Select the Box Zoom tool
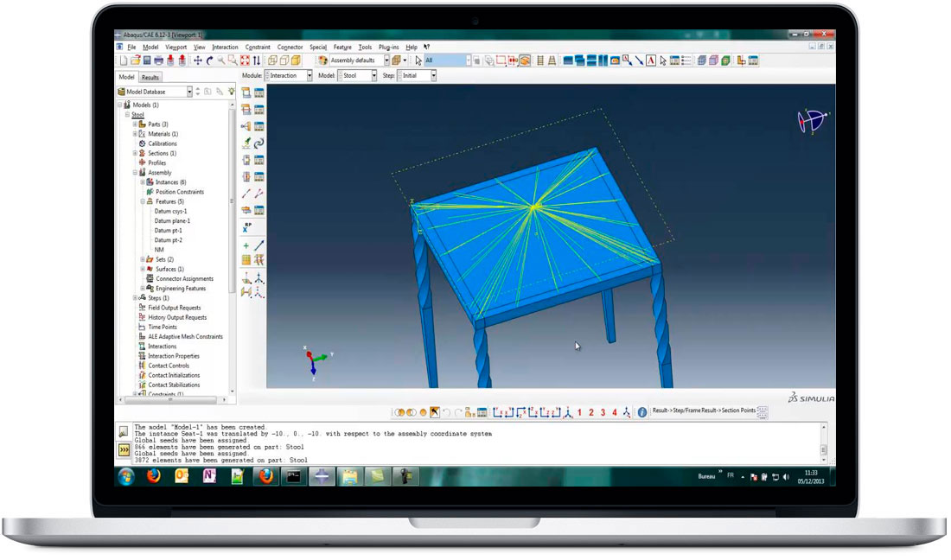The width and height of the screenshot is (951, 560). (x=233, y=60)
